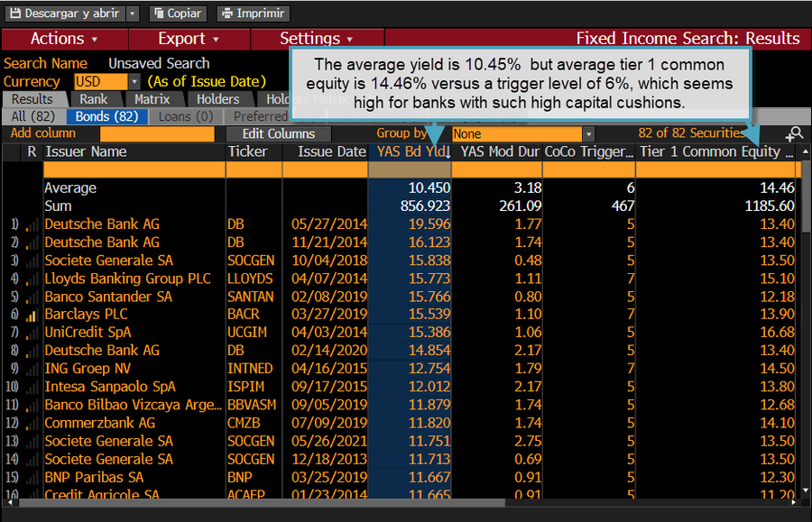812x522 pixels.
Task: Expand the USD currency dropdown
Action: click(x=134, y=82)
